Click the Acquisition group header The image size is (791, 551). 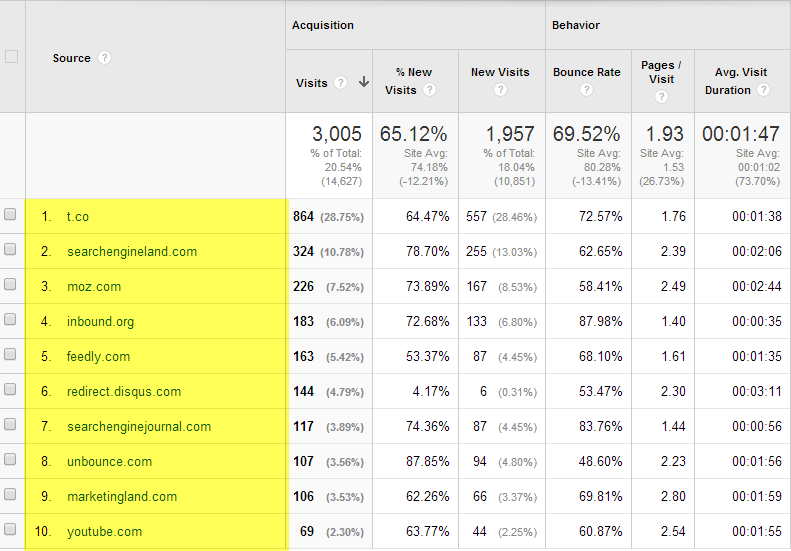pos(323,25)
